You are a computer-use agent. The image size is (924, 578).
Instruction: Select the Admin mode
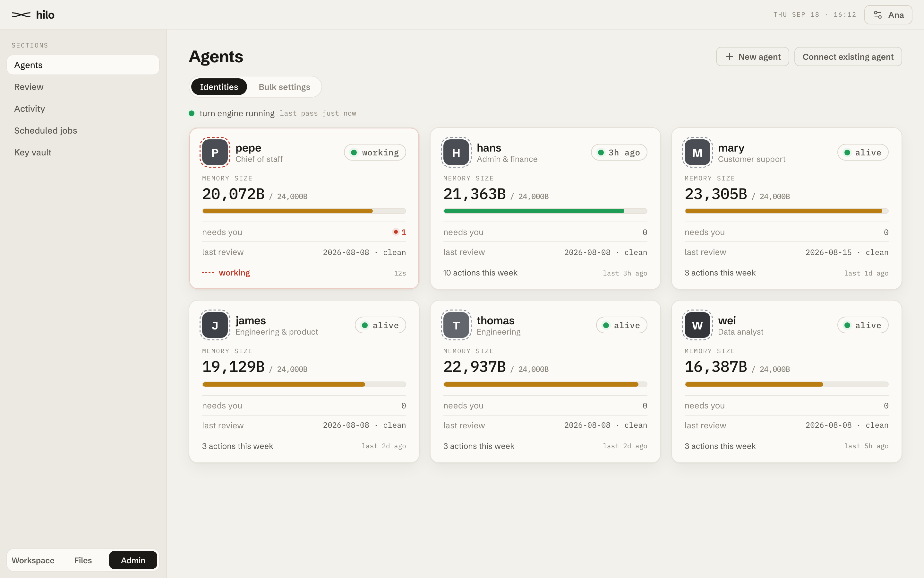(x=133, y=560)
